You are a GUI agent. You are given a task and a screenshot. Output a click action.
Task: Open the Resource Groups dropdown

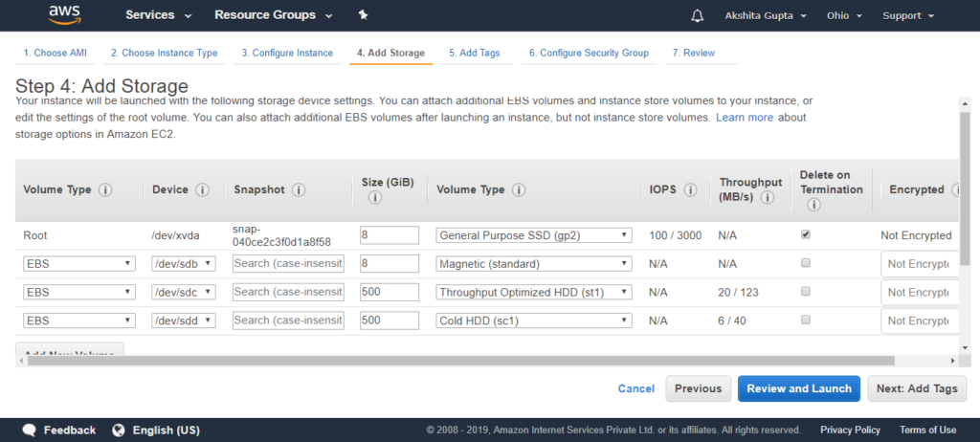tap(274, 15)
